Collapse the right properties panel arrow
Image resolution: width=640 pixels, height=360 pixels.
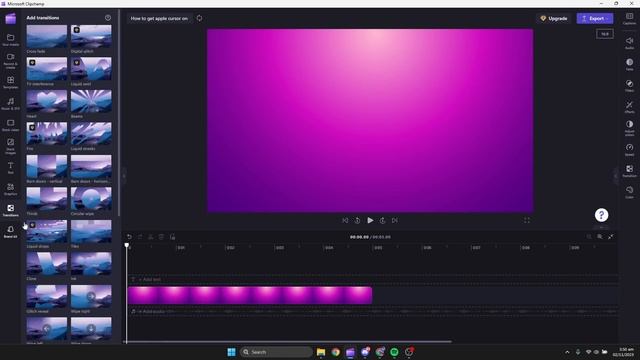pos(616,176)
